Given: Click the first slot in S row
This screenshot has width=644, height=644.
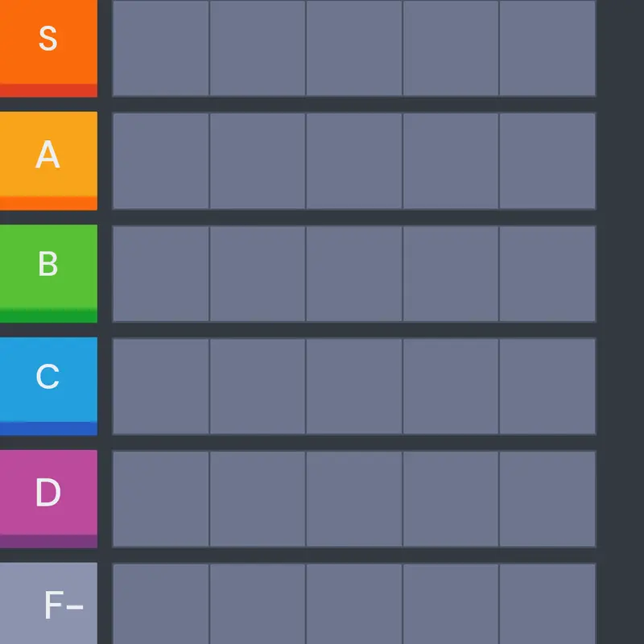Looking at the screenshot, I should tap(161, 48).
